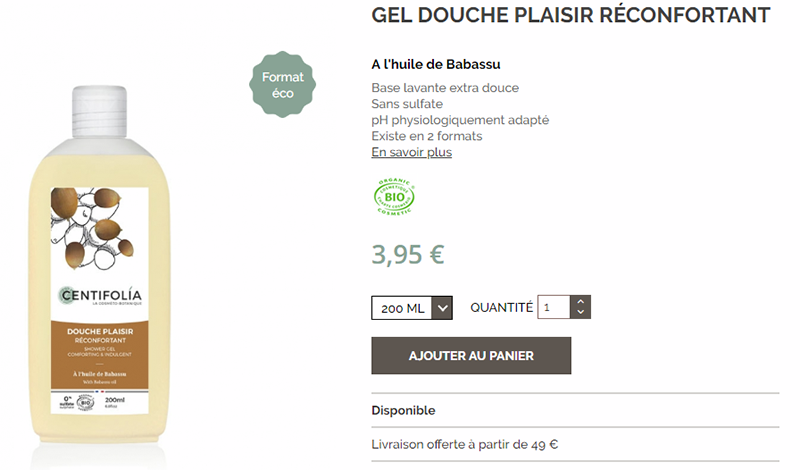Click the Gel Douche Plaisir Réconfortant title
The height and width of the screenshot is (470, 800).
tap(570, 15)
